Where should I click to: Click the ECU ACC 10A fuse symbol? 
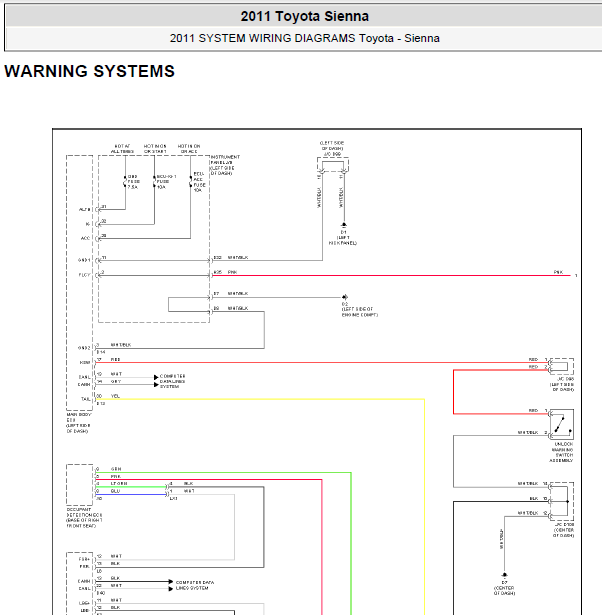coord(191,182)
